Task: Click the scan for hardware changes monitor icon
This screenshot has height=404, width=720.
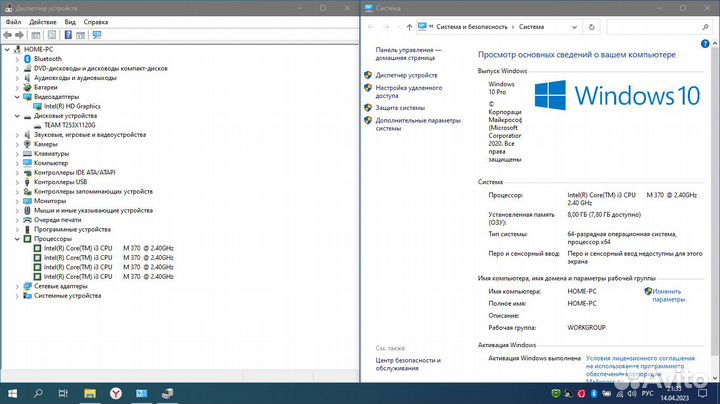Action: click(96, 35)
